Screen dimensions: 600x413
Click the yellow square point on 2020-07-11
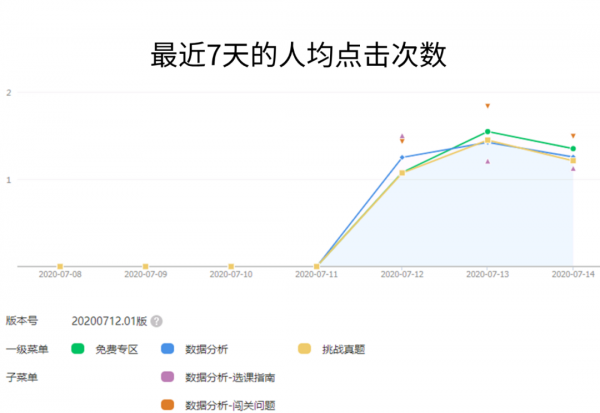tap(316, 266)
